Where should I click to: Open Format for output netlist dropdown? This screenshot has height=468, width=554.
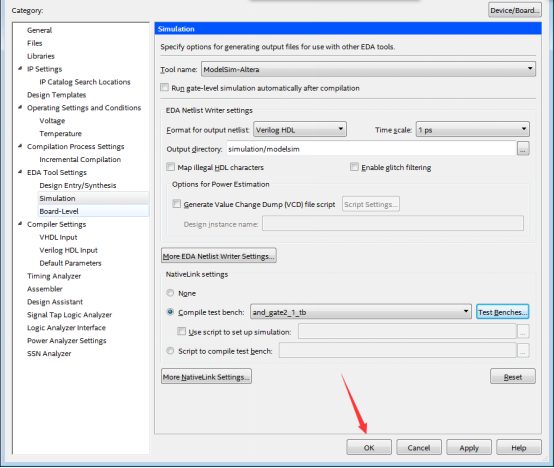click(x=300, y=130)
